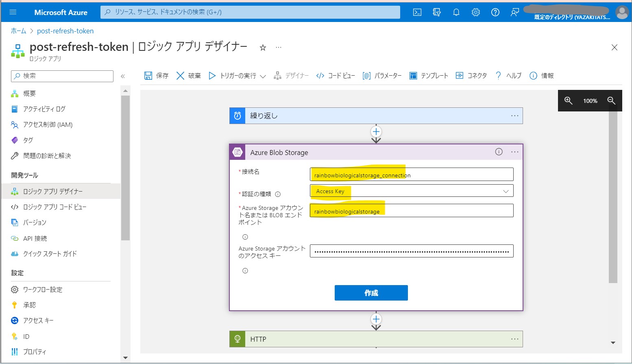Go to ホーム breadcrumb link
Image resolution: width=632 pixels, height=364 pixels.
click(18, 31)
